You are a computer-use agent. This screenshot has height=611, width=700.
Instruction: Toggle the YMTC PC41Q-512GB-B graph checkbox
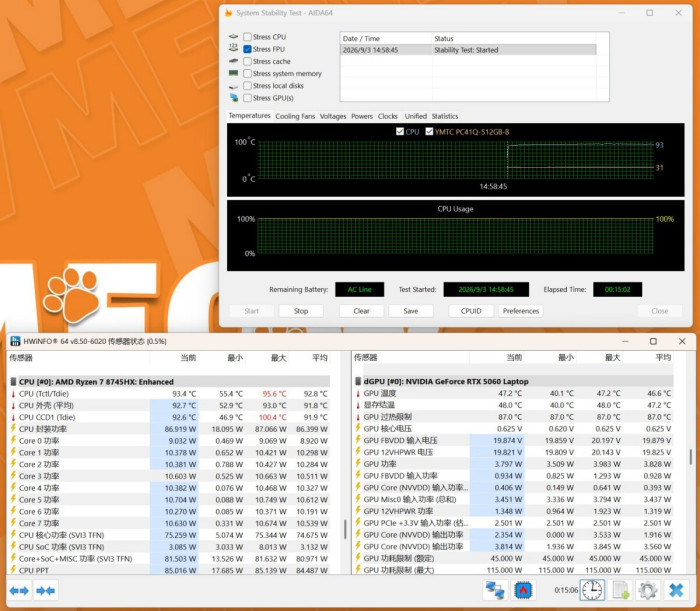click(429, 132)
